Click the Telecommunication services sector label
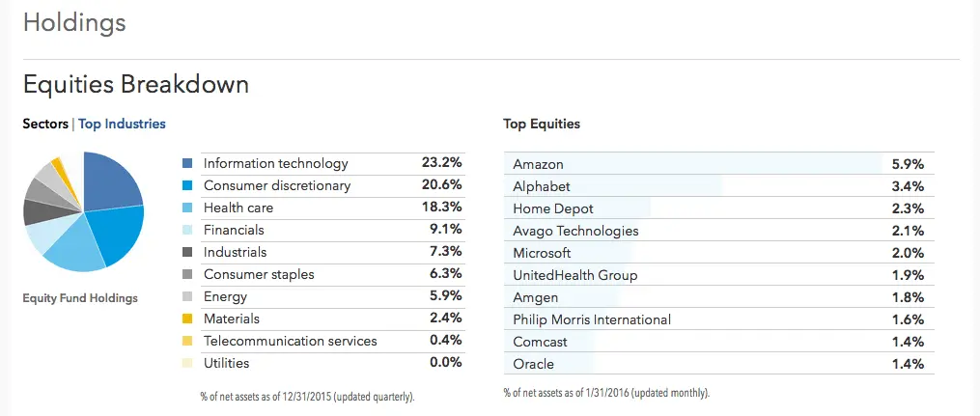Image resolution: width=980 pixels, height=416 pixels. (x=290, y=341)
